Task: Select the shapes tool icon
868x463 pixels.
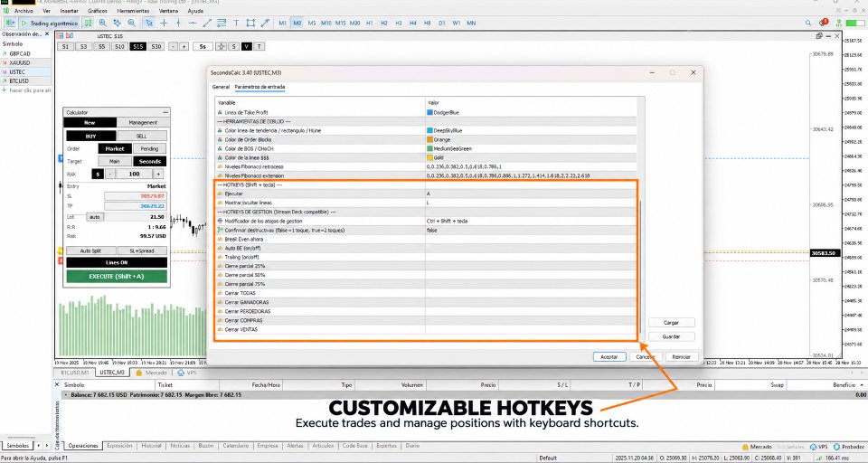Action: click(x=250, y=24)
